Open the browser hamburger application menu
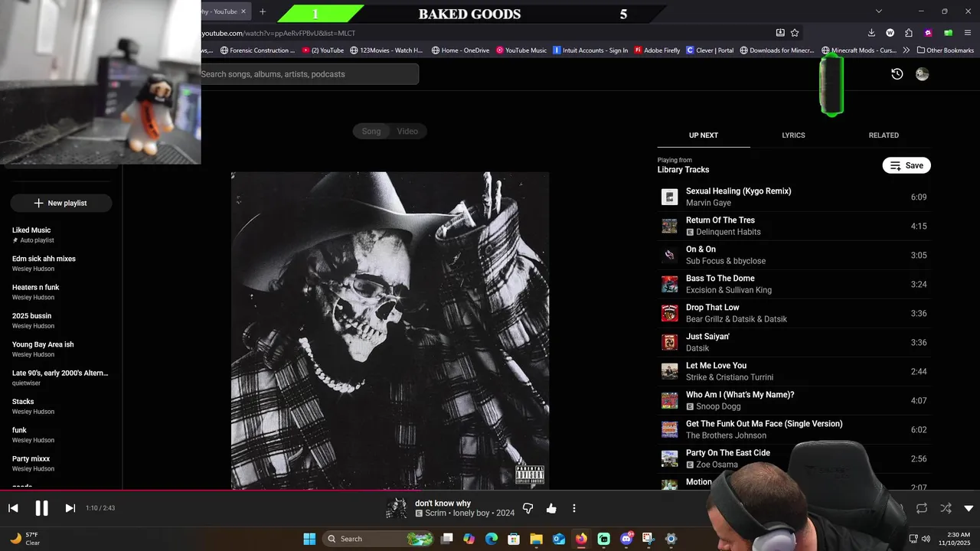Screen dimensions: 980x551 pos(969,33)
